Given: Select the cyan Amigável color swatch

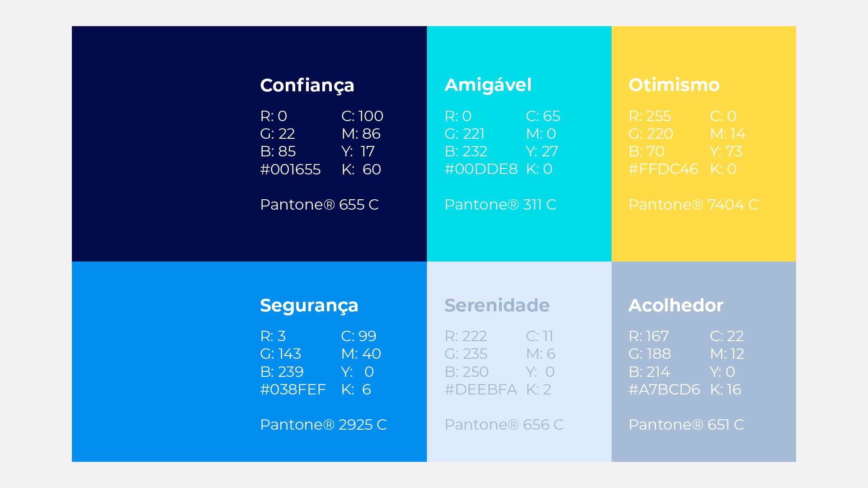Looking at the screenshot, I should (x=519, y=235).
